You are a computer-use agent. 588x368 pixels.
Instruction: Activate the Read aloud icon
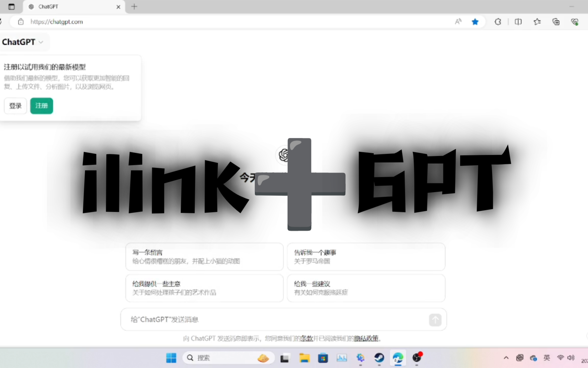coord(458,22)
